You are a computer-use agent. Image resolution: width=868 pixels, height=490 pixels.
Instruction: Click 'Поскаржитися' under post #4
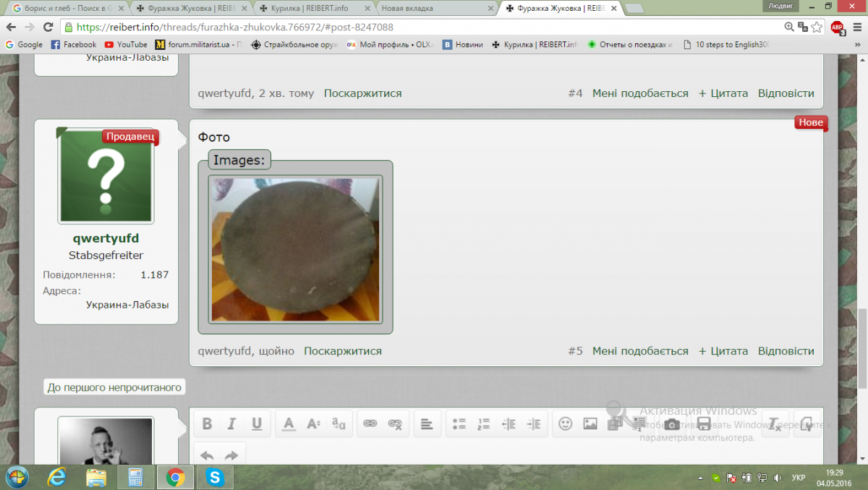click(x=362, y=93)
